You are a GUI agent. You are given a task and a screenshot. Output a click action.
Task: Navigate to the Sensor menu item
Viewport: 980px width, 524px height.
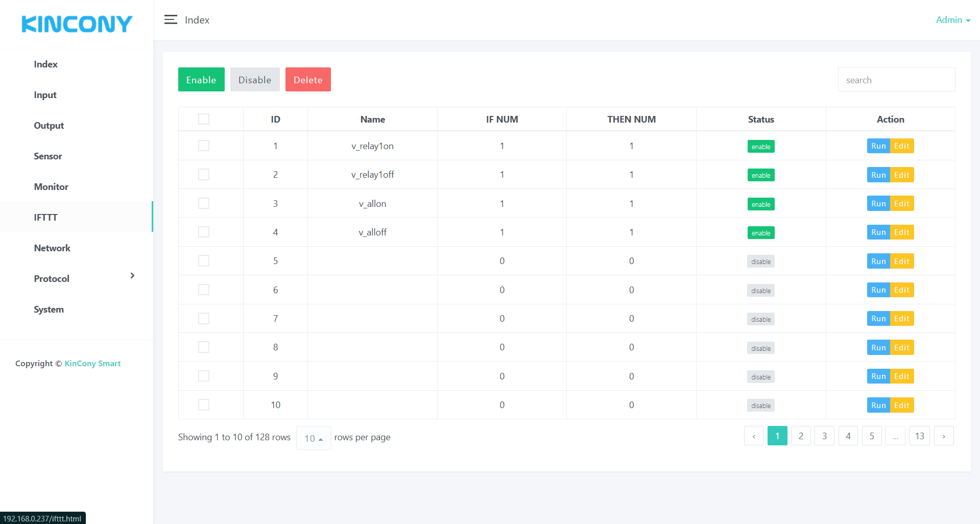48,156
